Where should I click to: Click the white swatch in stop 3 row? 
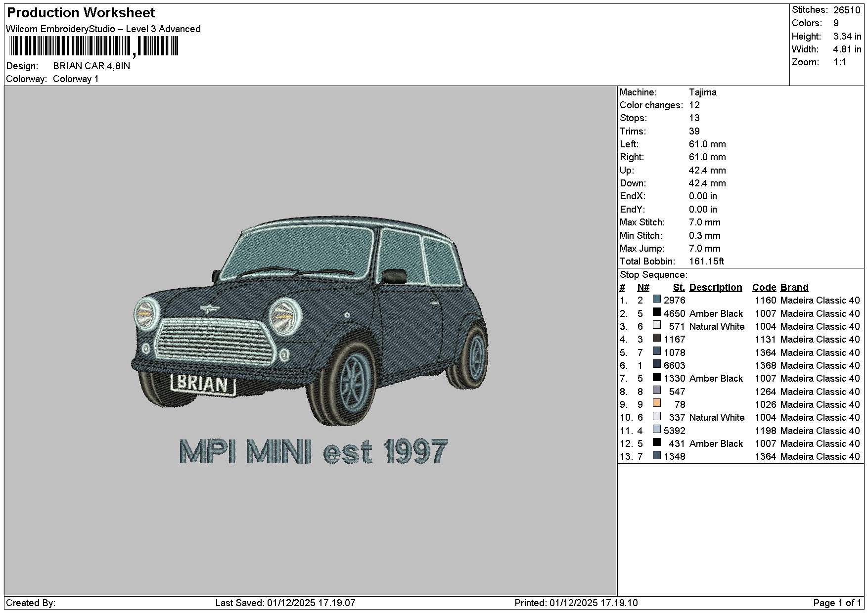(x=656, y=325)
